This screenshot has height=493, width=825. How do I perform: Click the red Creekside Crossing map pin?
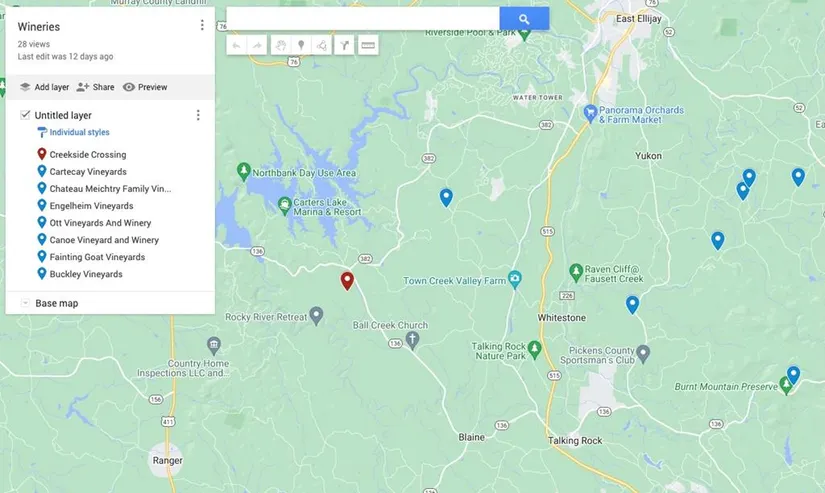coord(347,280)
